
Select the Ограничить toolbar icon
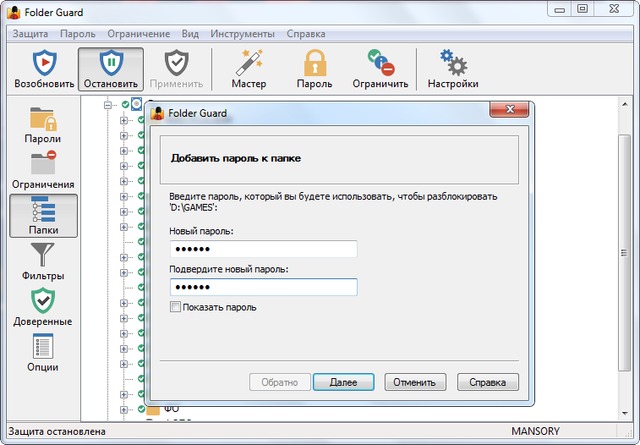coord(380,69)
